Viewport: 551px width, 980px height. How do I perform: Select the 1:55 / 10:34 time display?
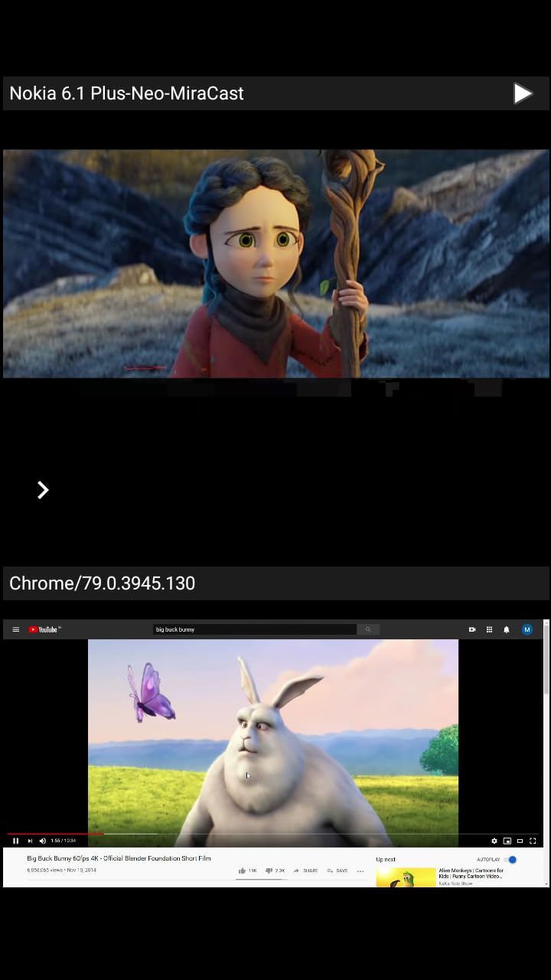(64, 841)
